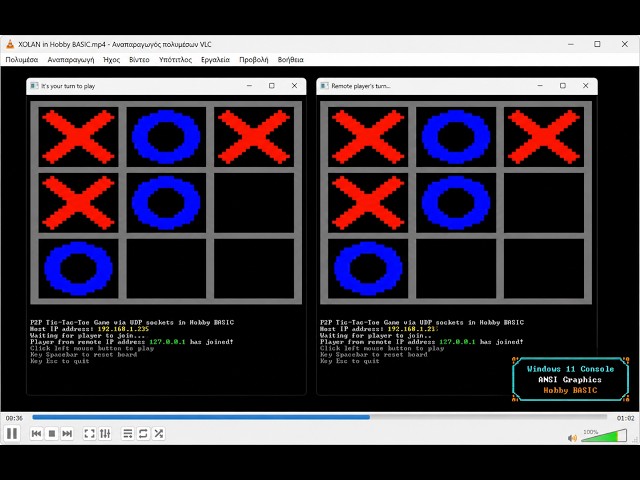The image size is (640, 480).
Task: Click the elapsed time 00:36 label
Action: [14, 418]
